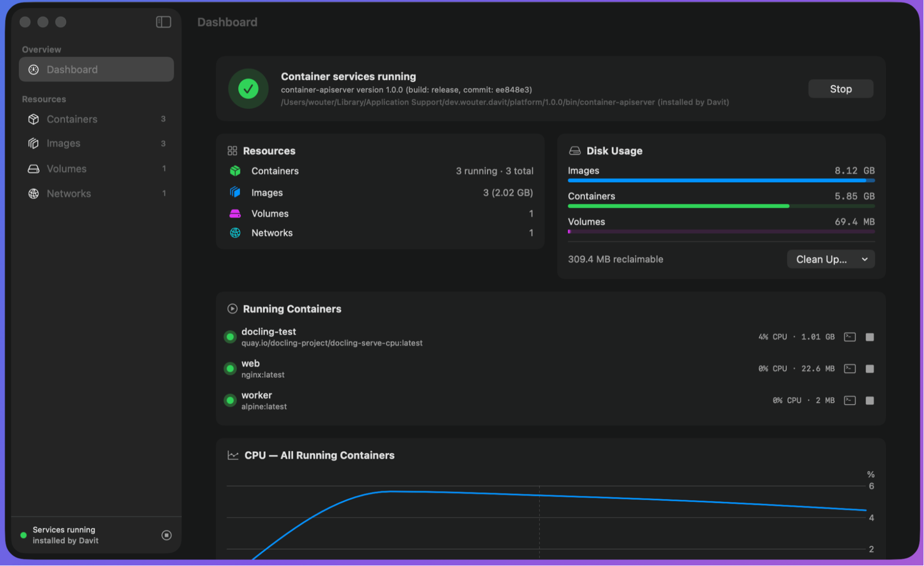The image size is (924, 566).
Task: Click '4% CPU · 1.01 GB' stats
Action: (x=796, y=337)
